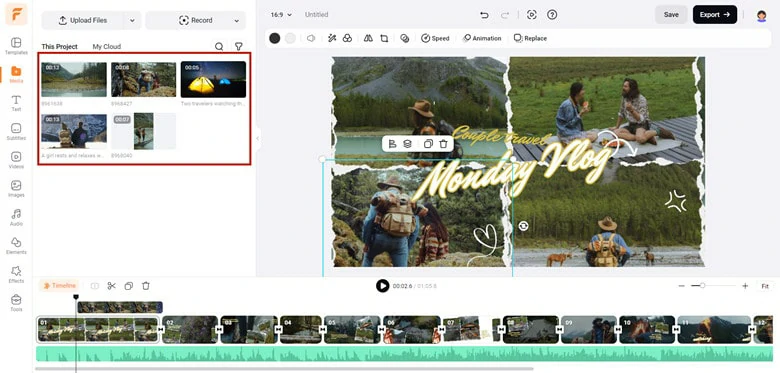Open the media filter funnel icon

click(239, 46)
